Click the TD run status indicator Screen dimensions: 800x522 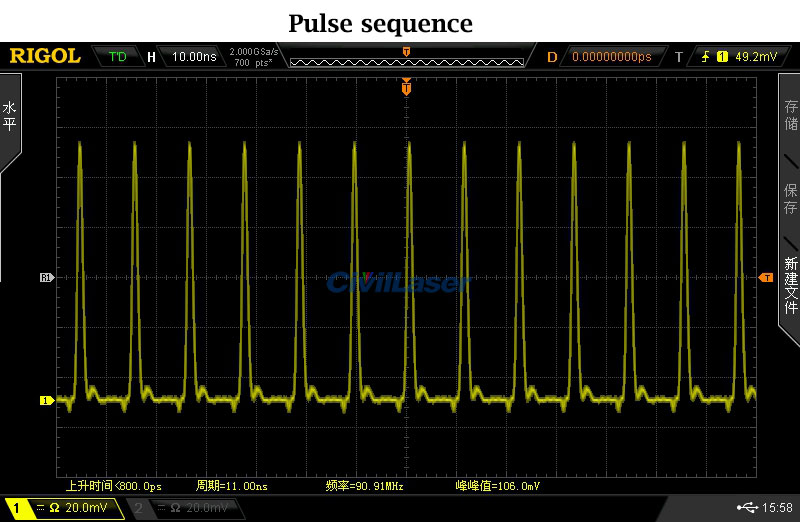point(118,57)
